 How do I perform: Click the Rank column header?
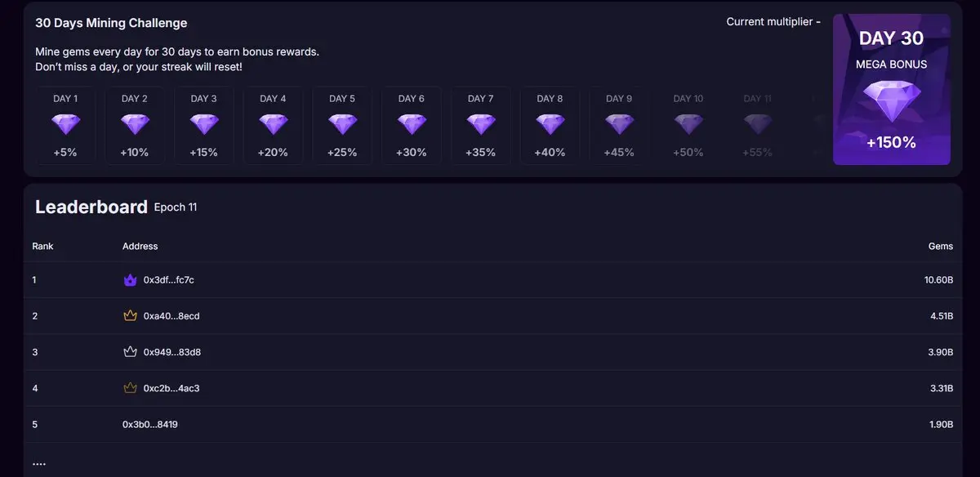(x=42, y=246)
